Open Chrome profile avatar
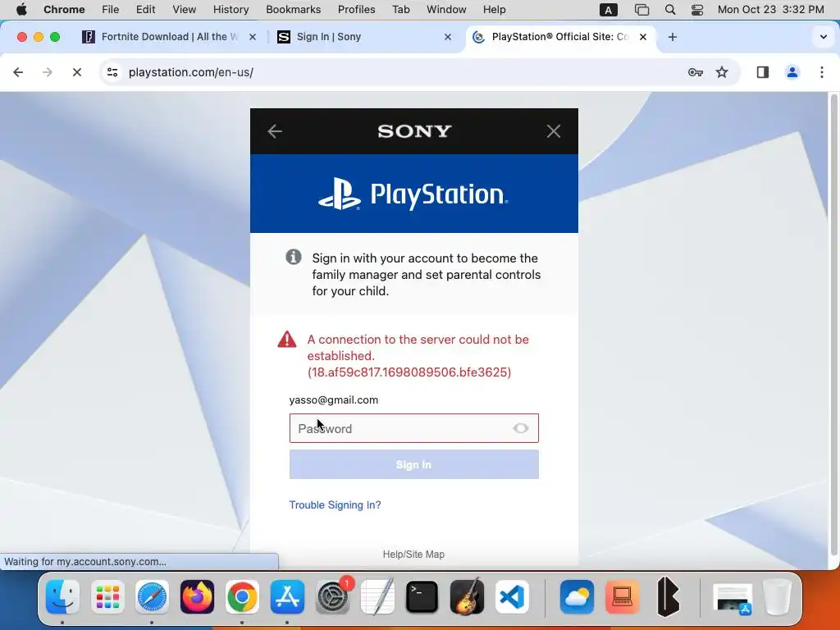Image resolution: width=840 pixels, height=630 pixels. [792, 72]
